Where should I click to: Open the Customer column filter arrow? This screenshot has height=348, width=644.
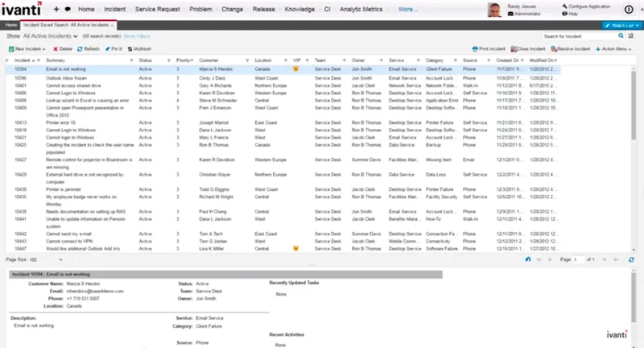pos(247,60)
